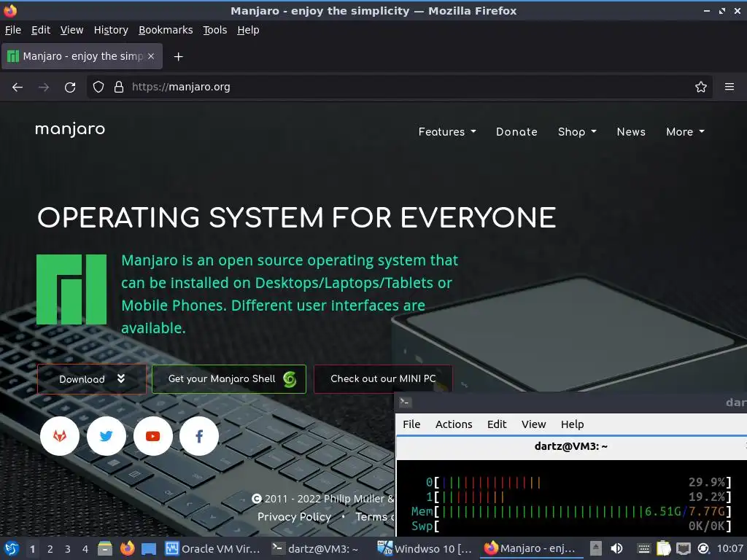Image resolution: width=747 pixels, height=560 pixels.
Task: Open the YouTube social icon
Action: coord(153,436)
